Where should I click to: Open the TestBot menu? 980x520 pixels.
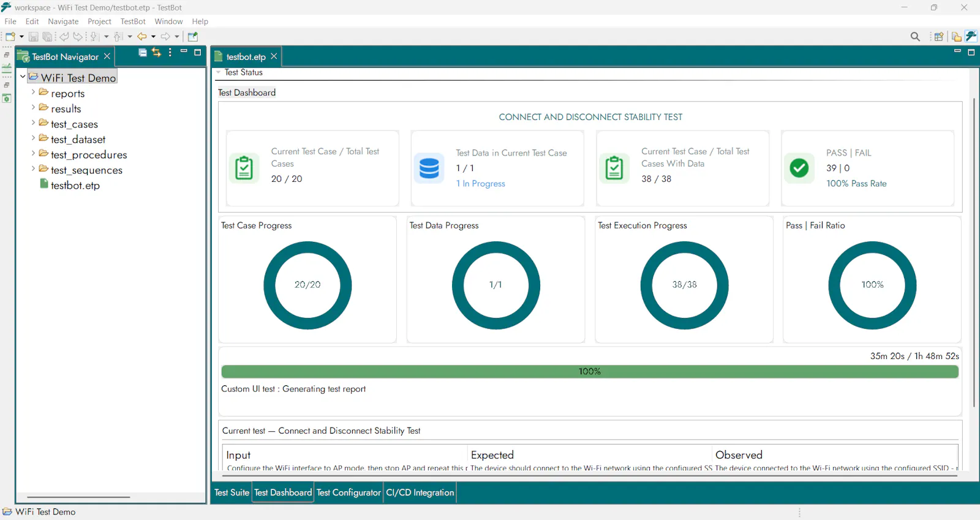133,21
